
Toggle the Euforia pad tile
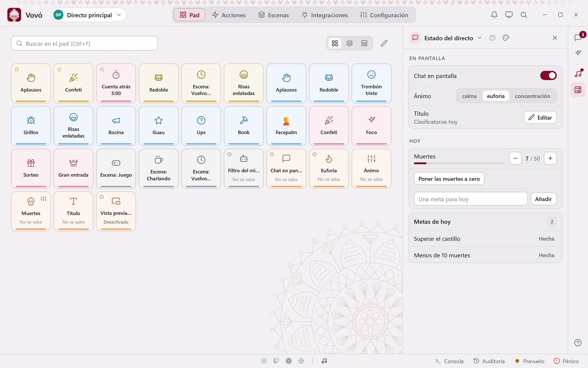pos(329,168)
